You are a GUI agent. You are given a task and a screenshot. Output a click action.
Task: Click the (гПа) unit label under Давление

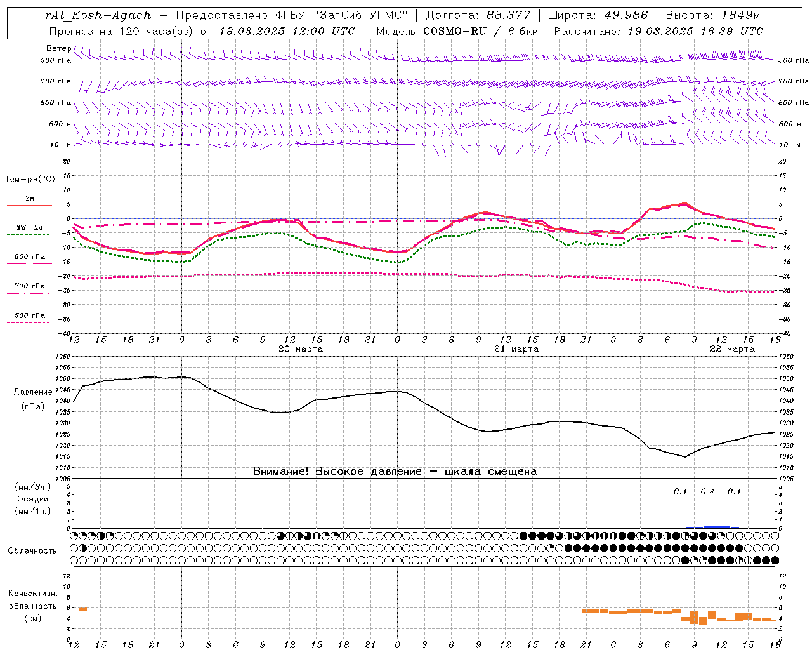pyautogui.click(x=32, y=406)
